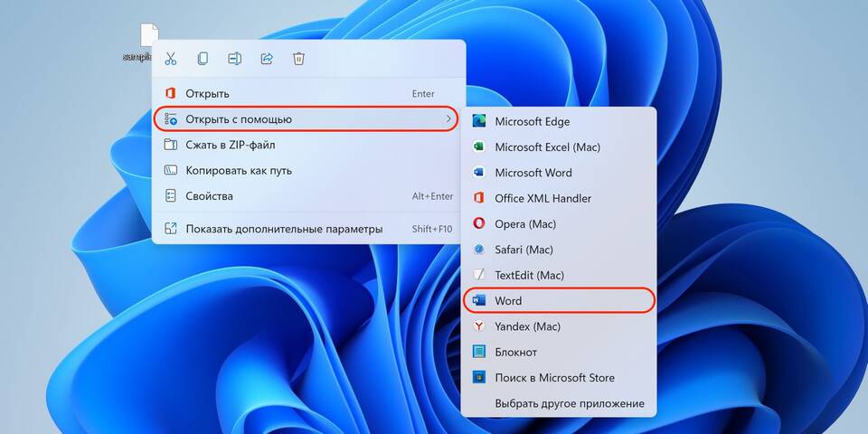The height and width of the screenshot is (434, 868).
Task: Click the Office icon beside Открыть
Action: (x=171, y=93)
